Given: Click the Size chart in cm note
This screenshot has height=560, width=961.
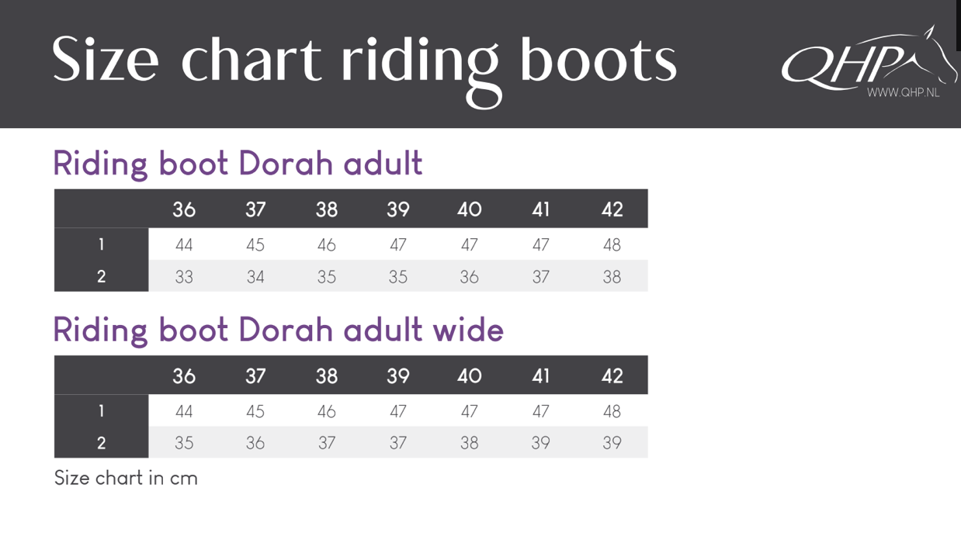Looking at the screenshot, I should click(126, 478).
